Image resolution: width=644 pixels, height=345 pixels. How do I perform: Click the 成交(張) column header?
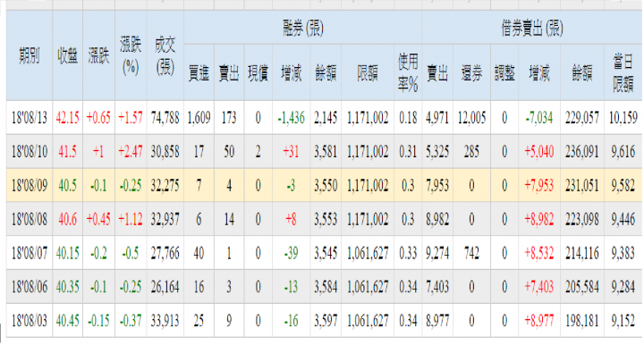tap(165, 55)
